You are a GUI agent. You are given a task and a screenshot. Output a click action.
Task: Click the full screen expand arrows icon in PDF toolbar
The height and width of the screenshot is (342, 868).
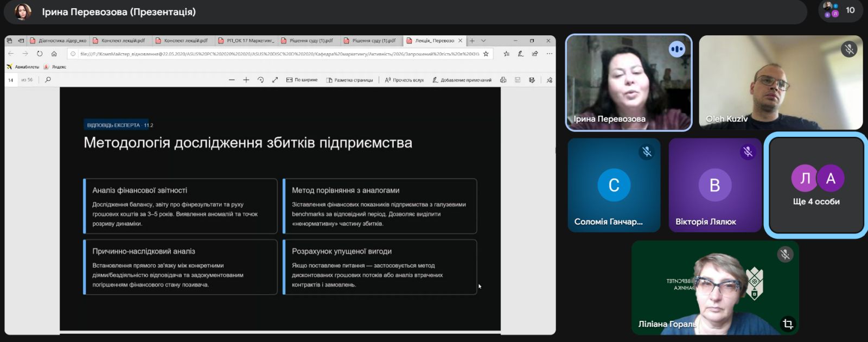pyautogui.click(x=275, y=80)
